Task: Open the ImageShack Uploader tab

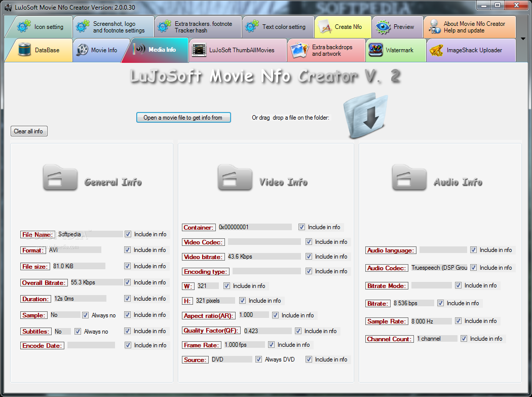Action: point(471,50)
